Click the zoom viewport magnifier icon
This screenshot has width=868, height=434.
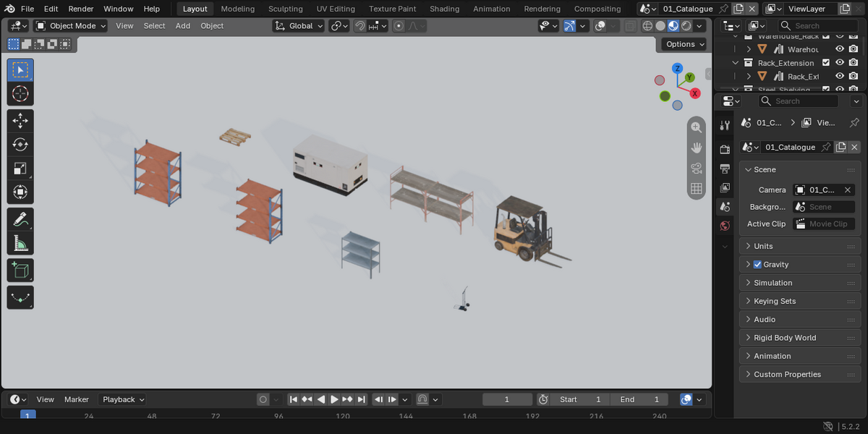[697, 127]
